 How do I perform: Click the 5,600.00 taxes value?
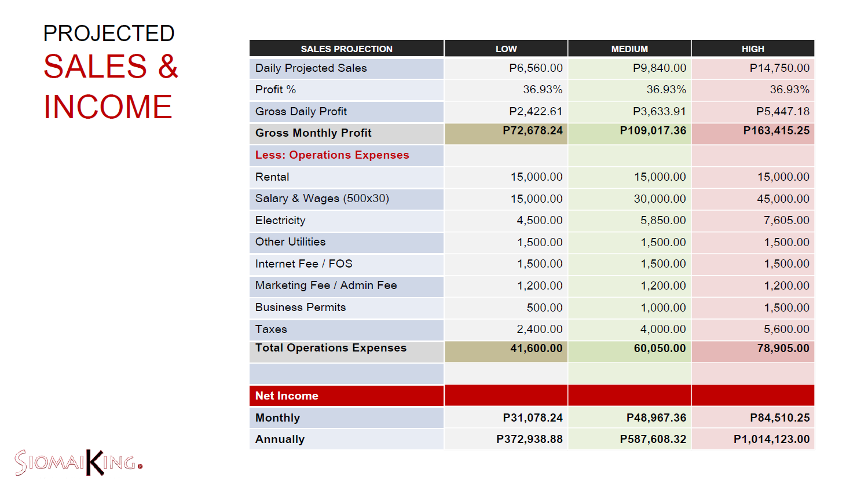786,329
